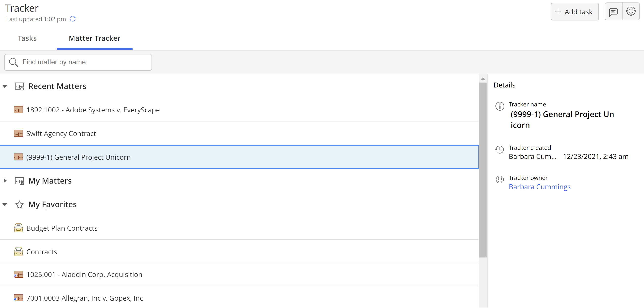Click the refresh icon beside Last updated

[x=73, y=19]
